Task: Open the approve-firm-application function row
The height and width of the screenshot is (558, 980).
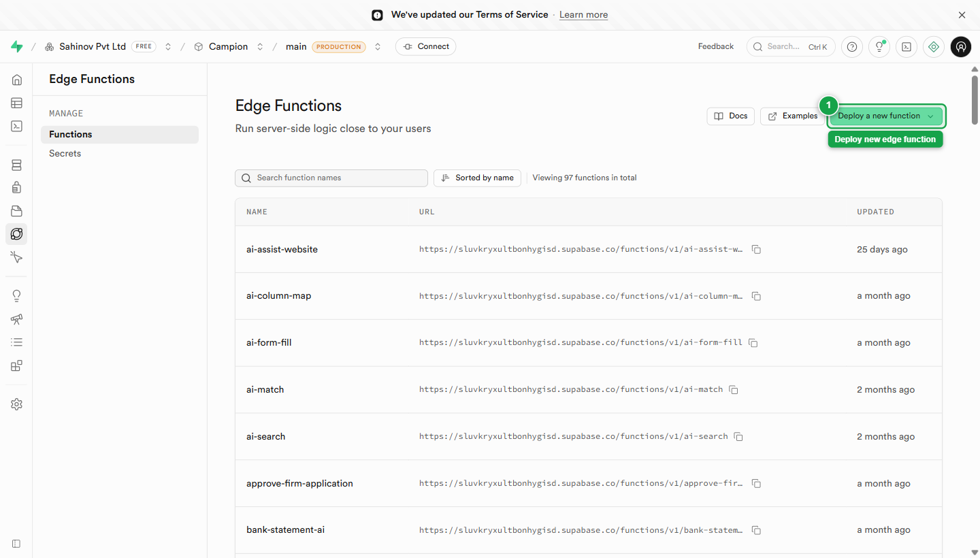Action: coord(589,484)
